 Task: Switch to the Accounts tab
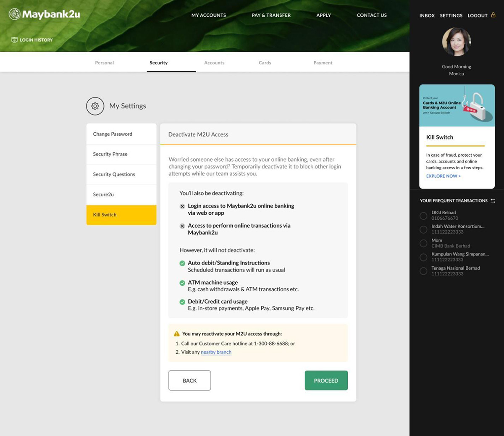tap(214, 63)
